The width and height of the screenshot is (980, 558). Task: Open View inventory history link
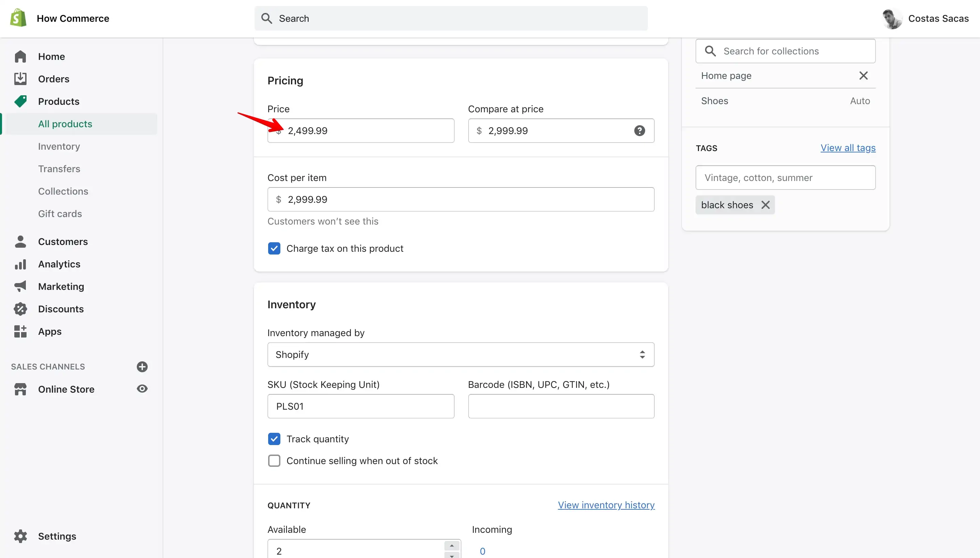[606, 505]
